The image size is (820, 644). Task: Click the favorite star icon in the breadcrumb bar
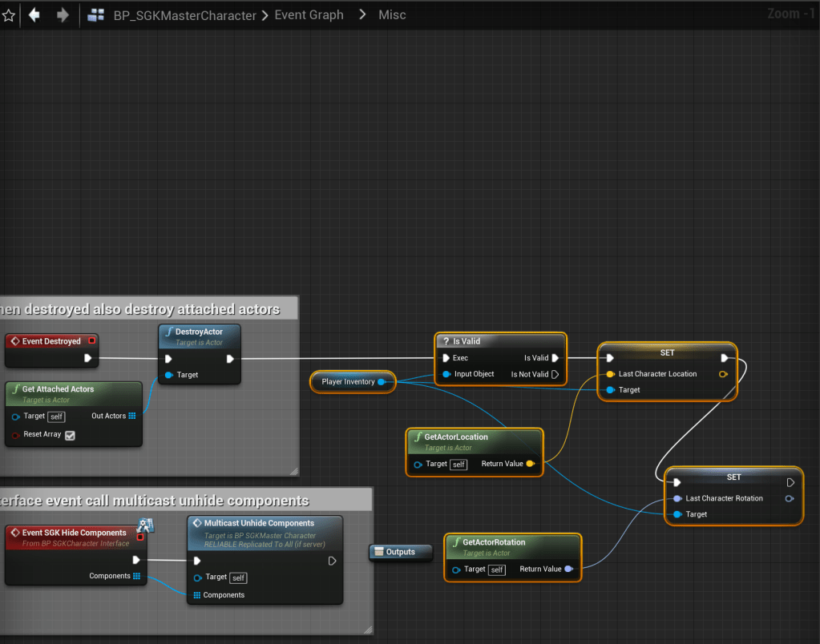9,15
